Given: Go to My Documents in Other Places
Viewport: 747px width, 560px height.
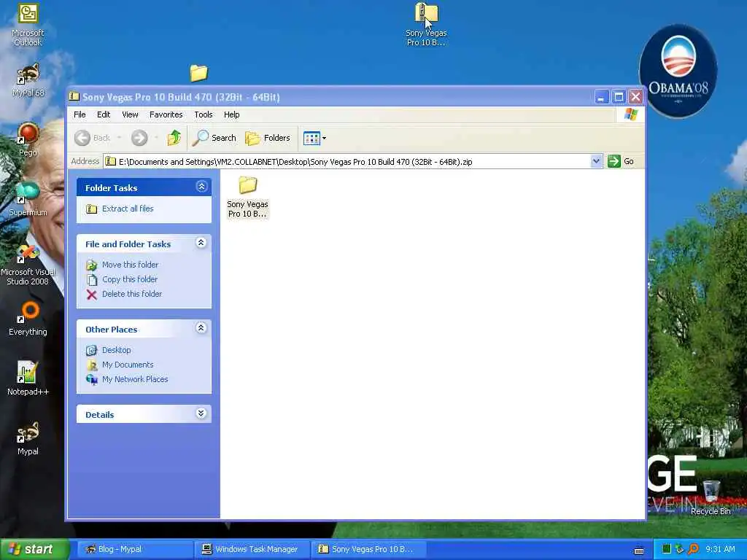Looking at the screenshot, I should pyautogui.click(x=128, y=365).
